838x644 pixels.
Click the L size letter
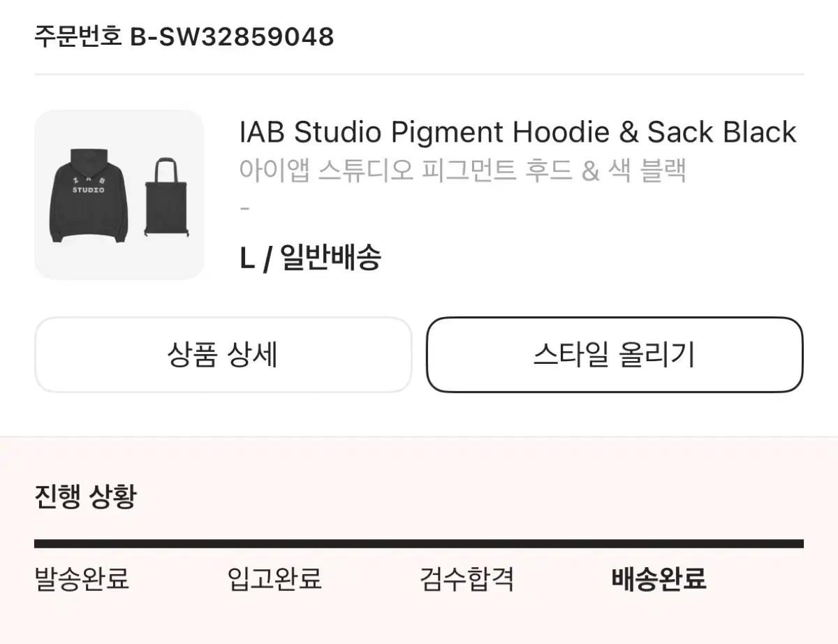247,259
